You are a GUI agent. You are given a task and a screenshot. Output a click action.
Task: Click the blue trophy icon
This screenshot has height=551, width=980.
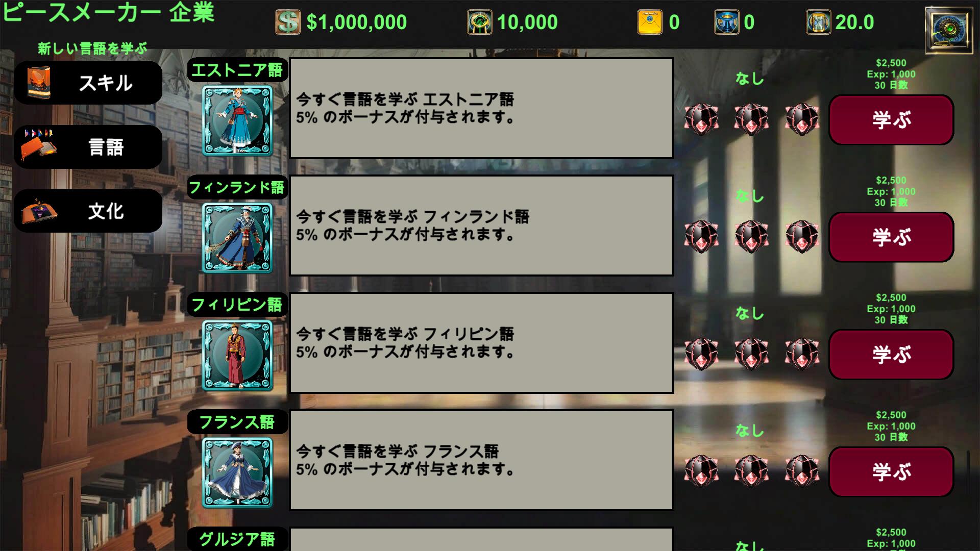726,22
